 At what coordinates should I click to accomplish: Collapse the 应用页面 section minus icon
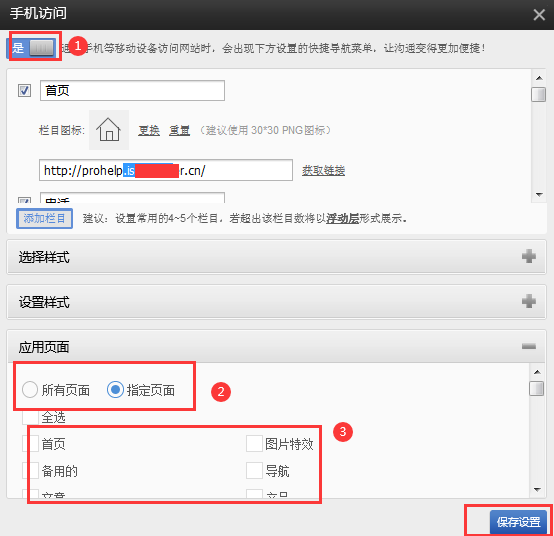click(529, 346)
